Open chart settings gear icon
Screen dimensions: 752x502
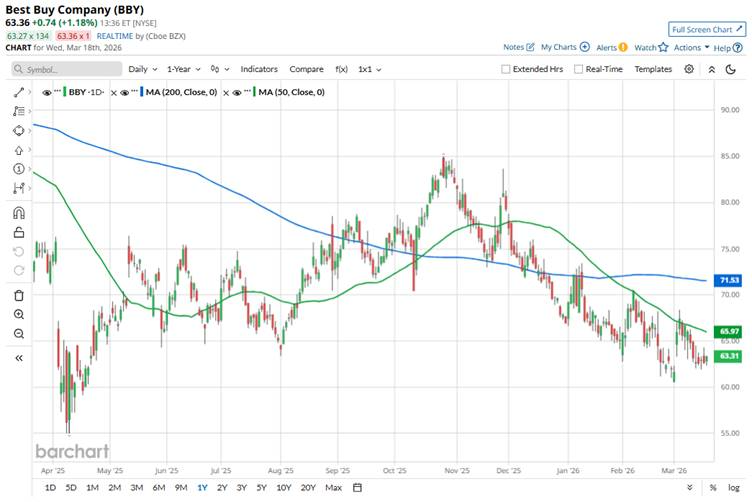(x=689, y=69)
